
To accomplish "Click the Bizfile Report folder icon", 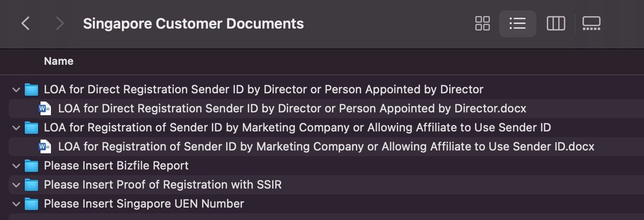I will pyautogui.click(x=31, y=166).
